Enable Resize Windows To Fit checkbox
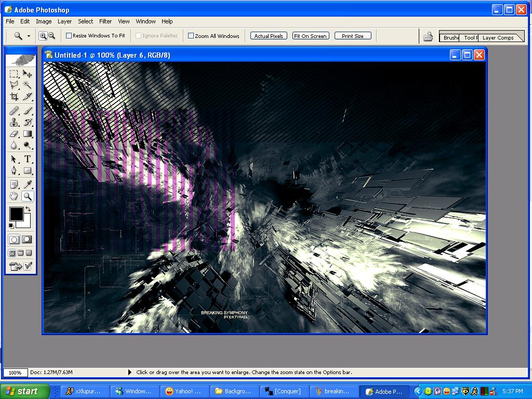The image size is (532, 399). [69, 36]
